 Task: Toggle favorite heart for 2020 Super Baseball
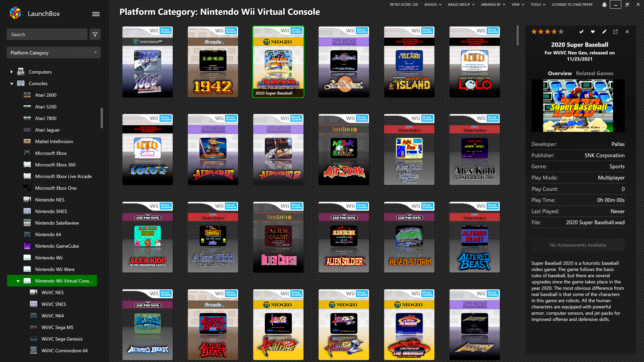[x=593, y=32]
